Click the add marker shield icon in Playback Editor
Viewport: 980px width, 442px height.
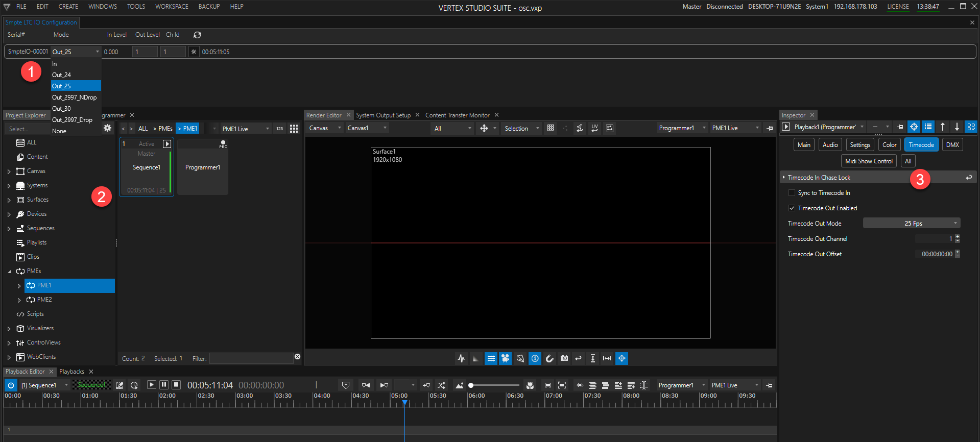(346, 385)
